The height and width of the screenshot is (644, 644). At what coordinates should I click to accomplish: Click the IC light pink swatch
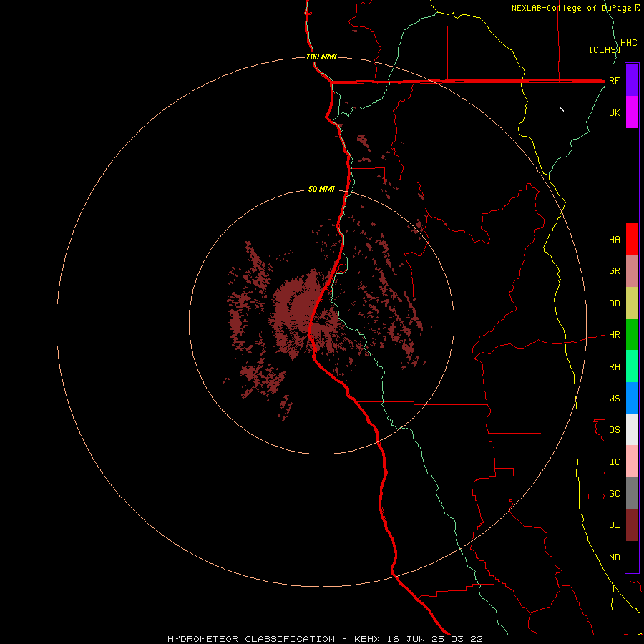[x=632, y=462]
